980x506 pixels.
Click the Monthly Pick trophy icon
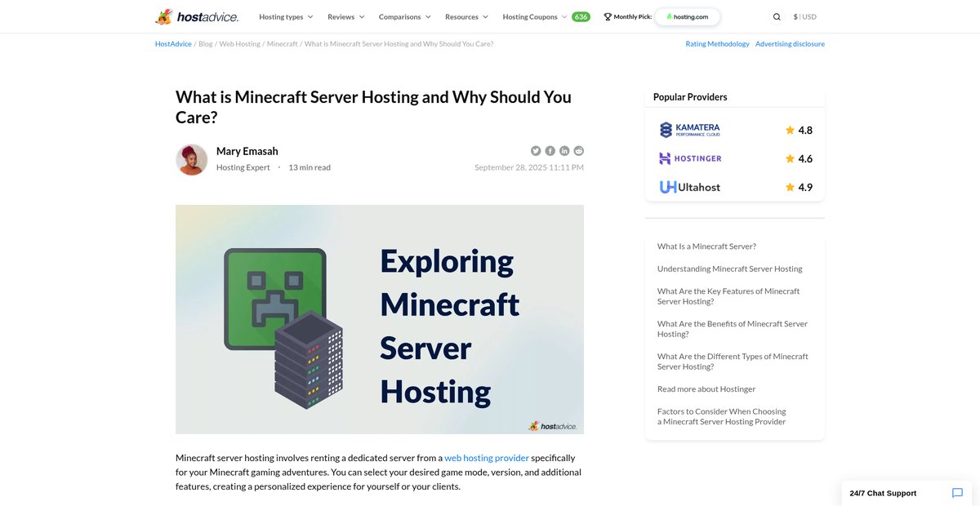coord(608,16)
